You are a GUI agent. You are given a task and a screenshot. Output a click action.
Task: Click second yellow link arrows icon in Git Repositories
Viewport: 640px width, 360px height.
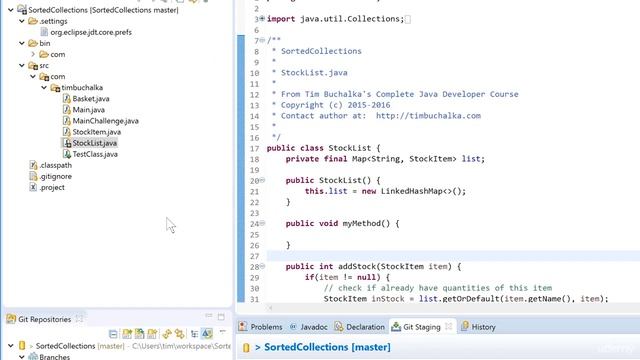[x=180, y=334]
